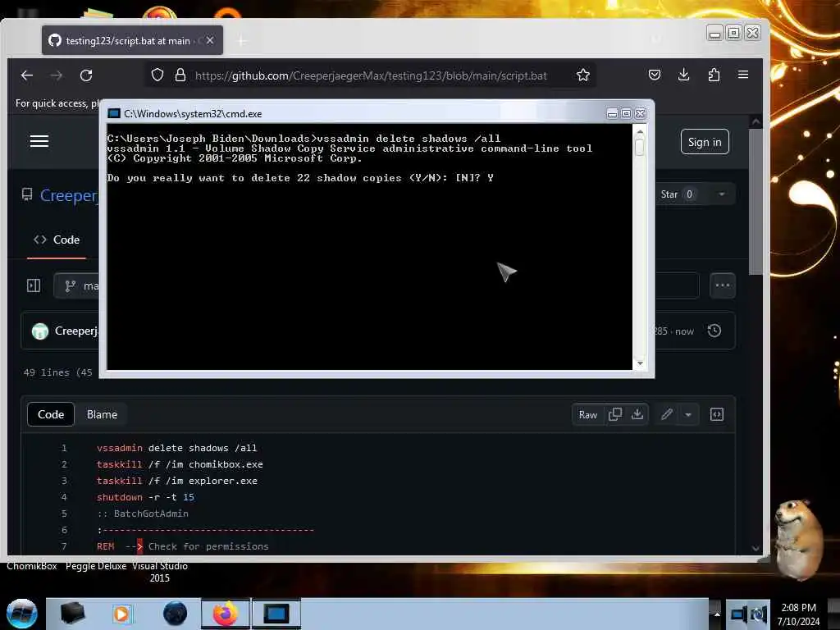840x630 pixels.
Task: Download the raw script.bat file
Action: coord(637,414)
